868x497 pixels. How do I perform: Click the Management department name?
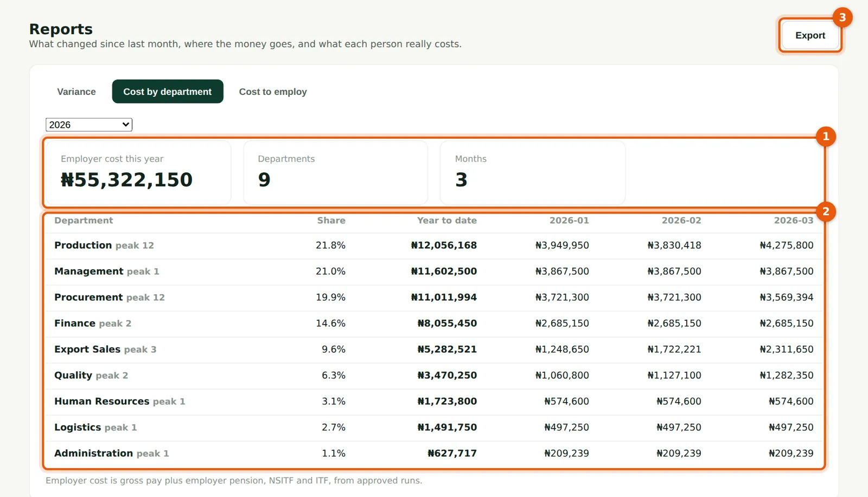tap(89, 271)
